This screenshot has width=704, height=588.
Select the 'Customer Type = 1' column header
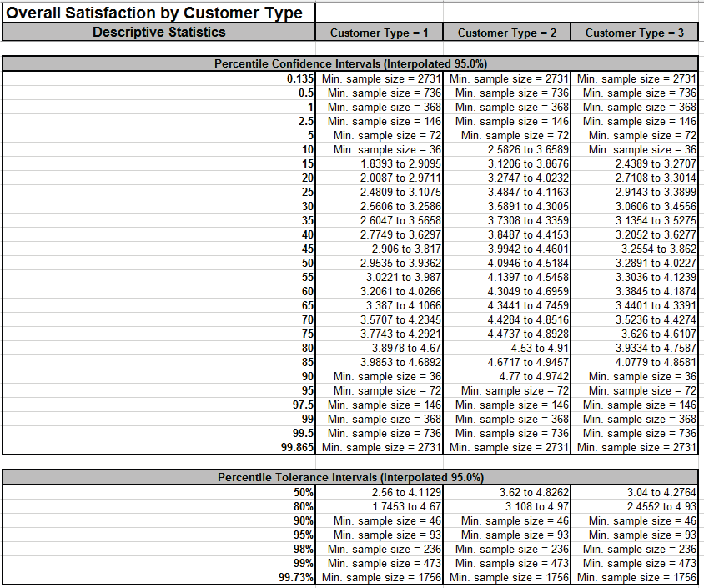click(x=380, y=33)
